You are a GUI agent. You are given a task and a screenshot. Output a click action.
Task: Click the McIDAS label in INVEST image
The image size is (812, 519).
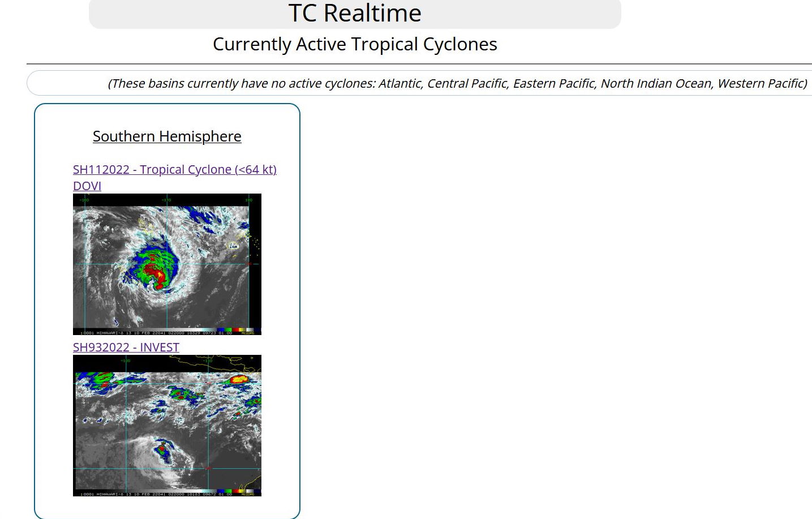(x=248, y=494)
